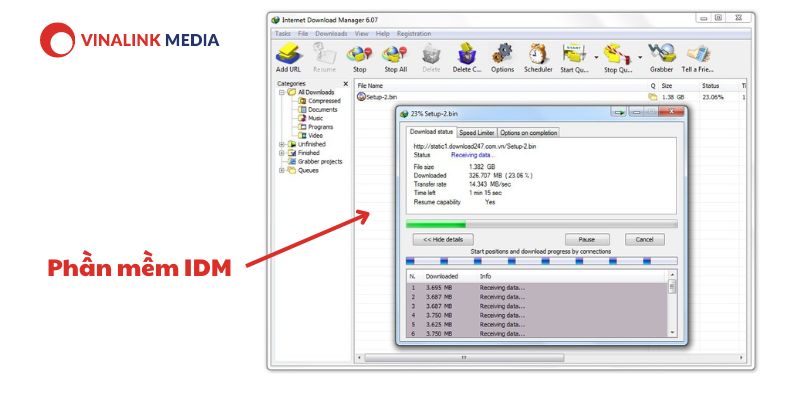Collapse the All Downloads tree node
Image resolution: width=800 pixels, height=400 pixels.
coord(281,92)
